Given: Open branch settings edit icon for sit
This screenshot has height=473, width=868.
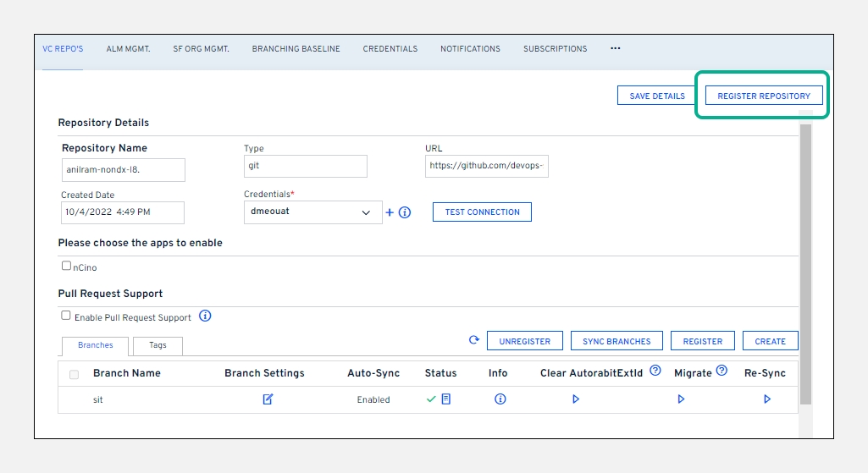Looking at the screenshot, I should 268,399.
